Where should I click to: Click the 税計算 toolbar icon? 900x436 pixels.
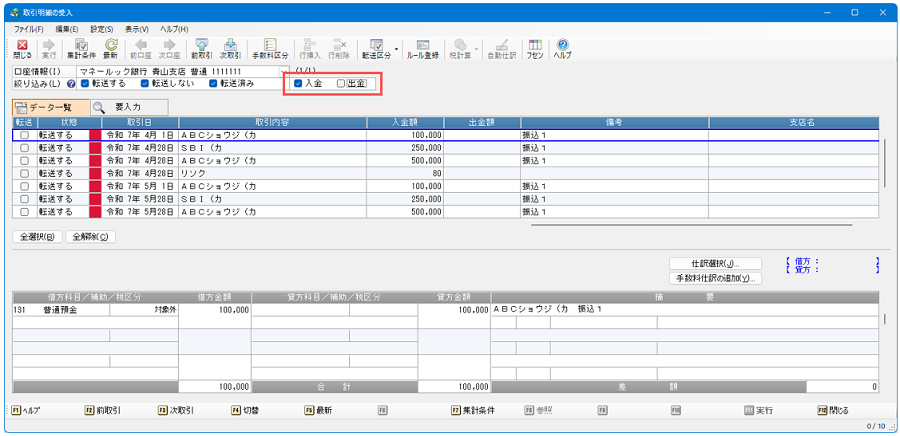[460, 49]
